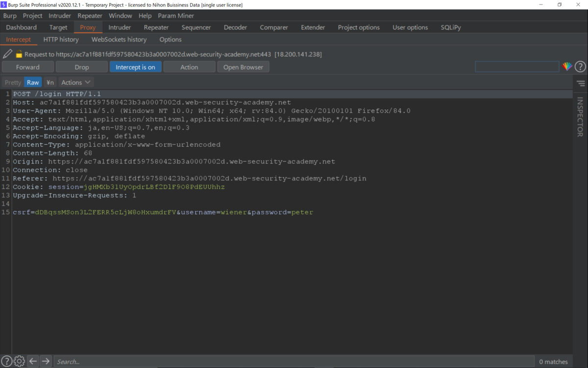Open the WebSockets history sub-tab

pos(119,39)
